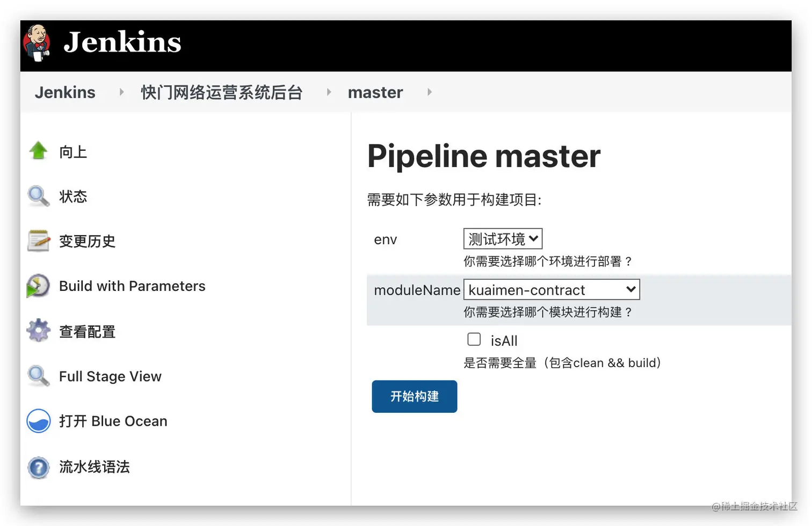Image resolution: width=812 pixels, height=526 pixels.
Task: Click the Pipeline master heading
Action: (x=484, y=156)
